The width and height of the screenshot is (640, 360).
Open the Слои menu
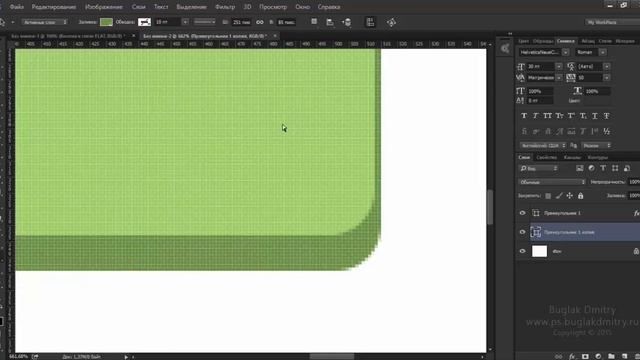click(138, 7)
